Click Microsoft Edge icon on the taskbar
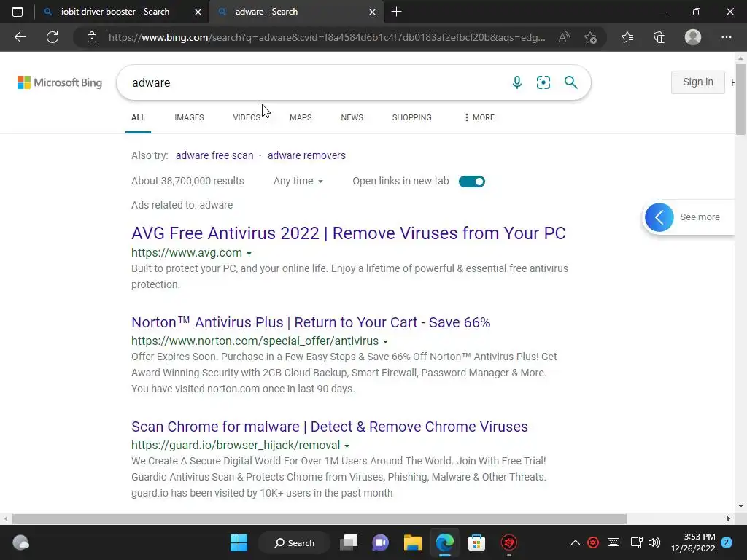747x560 pixels. pyautogui.click(x=445, y=542)
